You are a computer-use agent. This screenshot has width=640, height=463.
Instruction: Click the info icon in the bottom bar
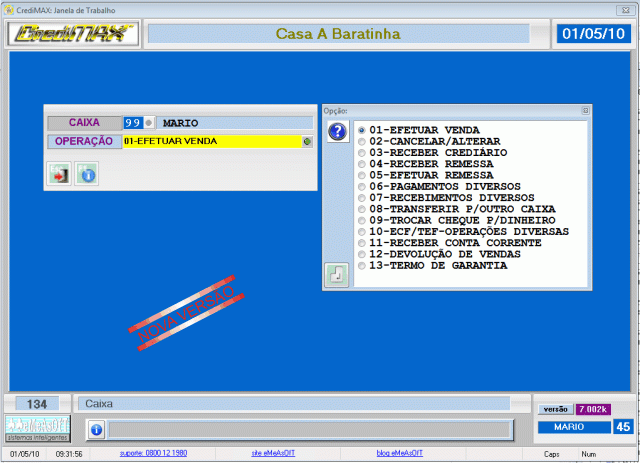click(x=96, y=429)
